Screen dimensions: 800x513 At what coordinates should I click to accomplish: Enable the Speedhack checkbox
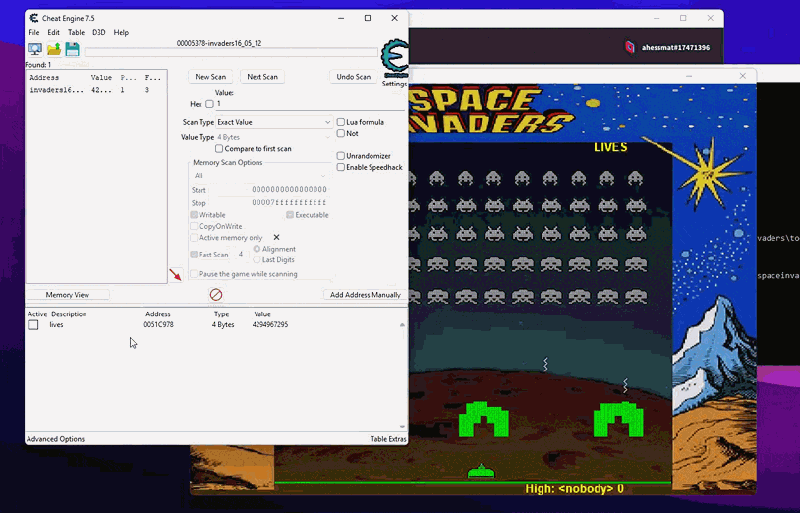(341, 167)
